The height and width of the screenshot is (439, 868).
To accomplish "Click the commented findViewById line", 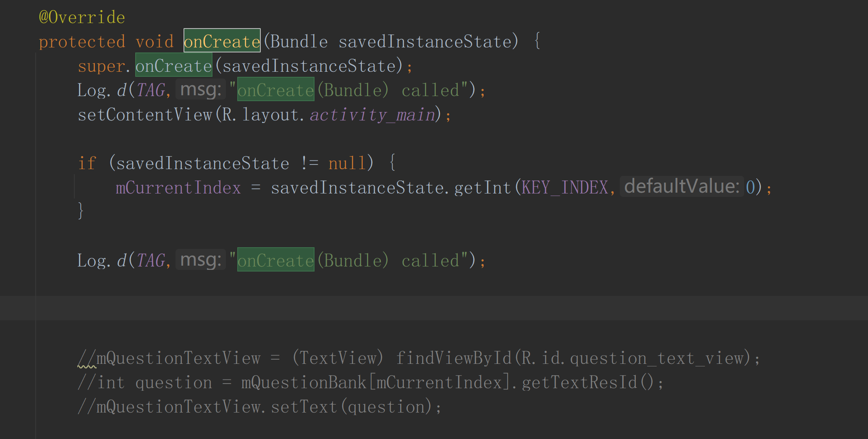I will 419,358.
